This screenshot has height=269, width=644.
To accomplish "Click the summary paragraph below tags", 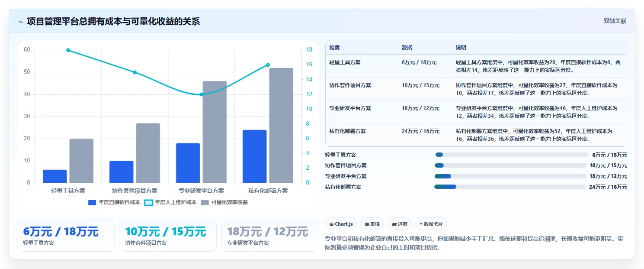I will 474,243.
